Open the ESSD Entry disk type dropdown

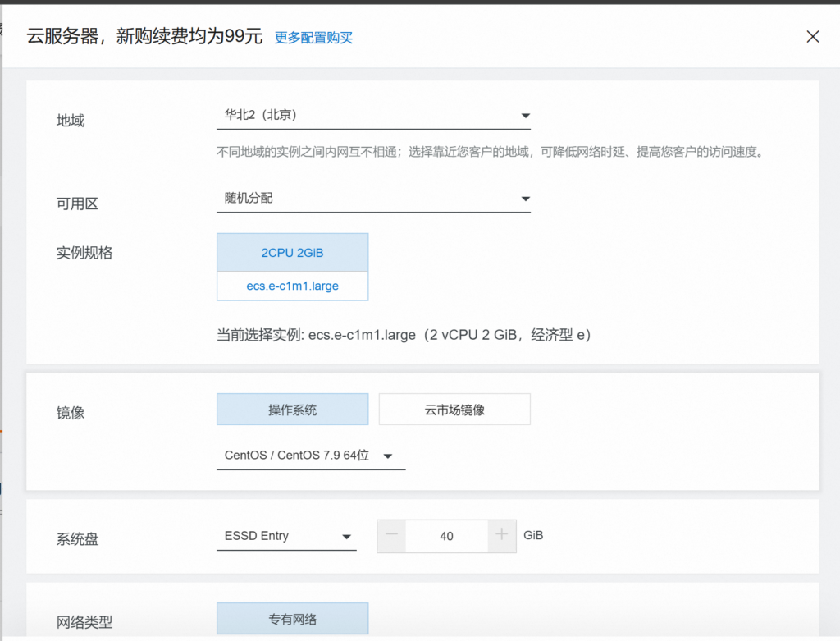tap(285, 537)
